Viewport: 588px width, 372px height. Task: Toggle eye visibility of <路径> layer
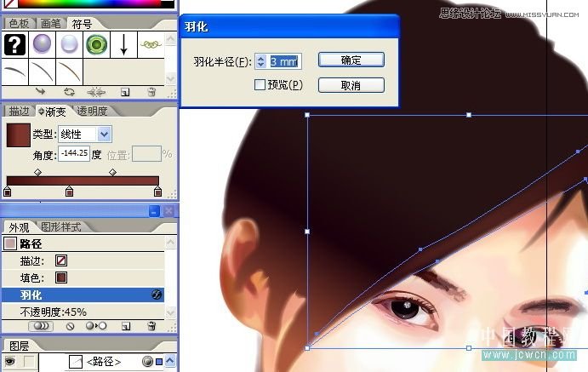point(10,362)
